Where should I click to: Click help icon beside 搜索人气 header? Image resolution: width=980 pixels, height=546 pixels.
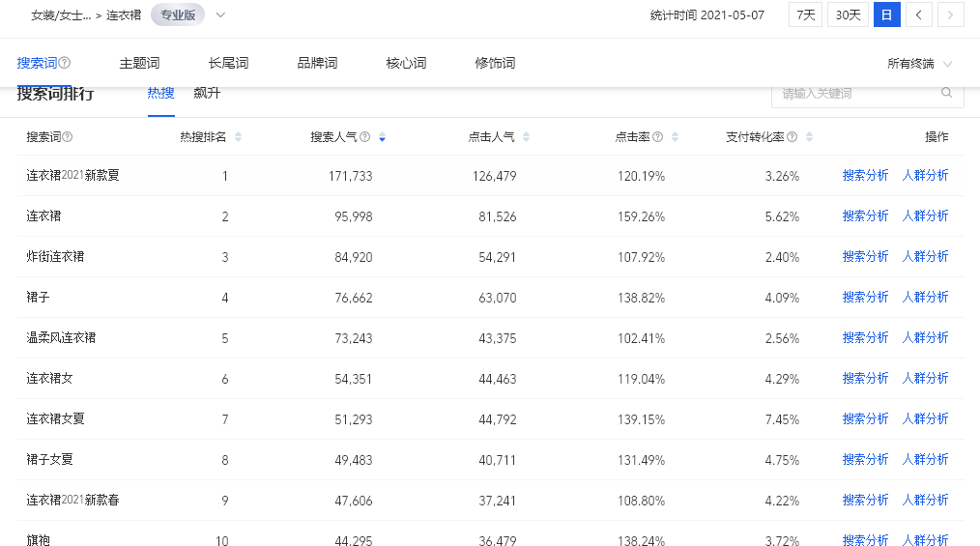point(365,137)
